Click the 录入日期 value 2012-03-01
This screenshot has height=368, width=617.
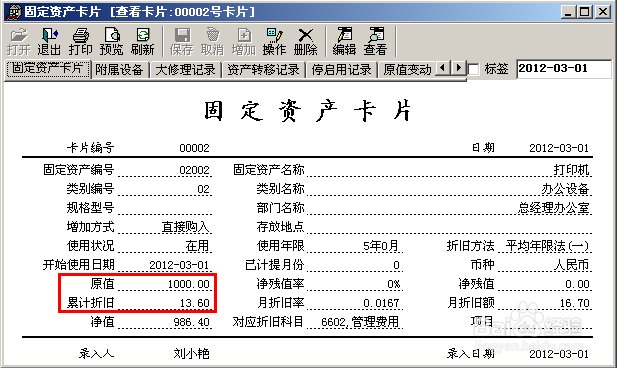[559, 354]
